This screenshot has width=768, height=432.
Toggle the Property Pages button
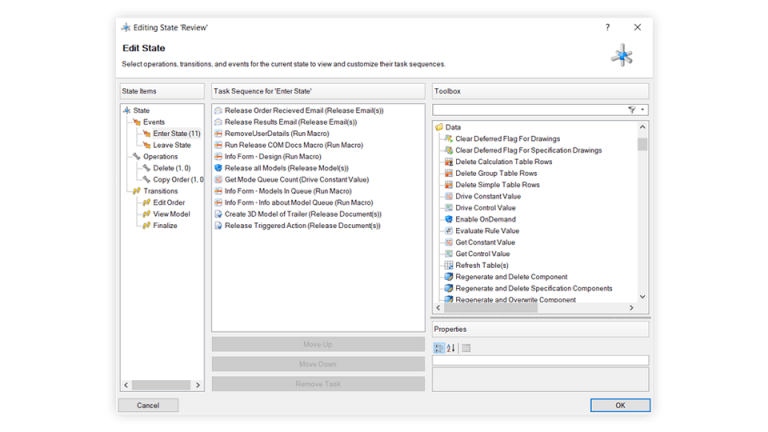coord(467,348)
